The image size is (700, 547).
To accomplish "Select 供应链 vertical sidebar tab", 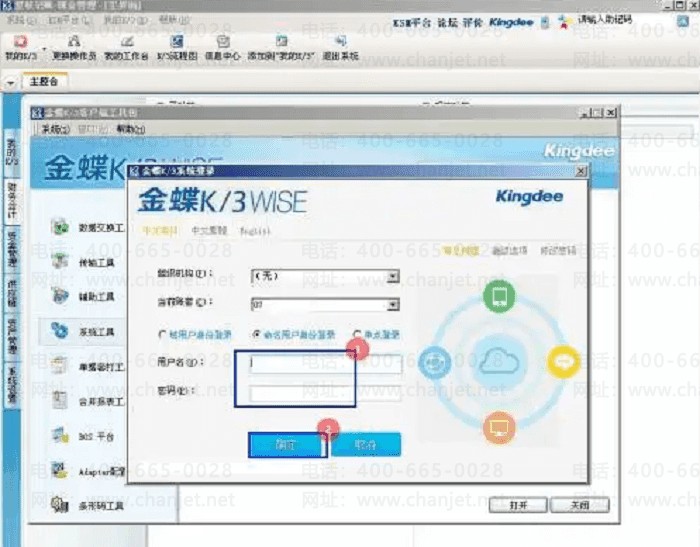I will (11, 292).
